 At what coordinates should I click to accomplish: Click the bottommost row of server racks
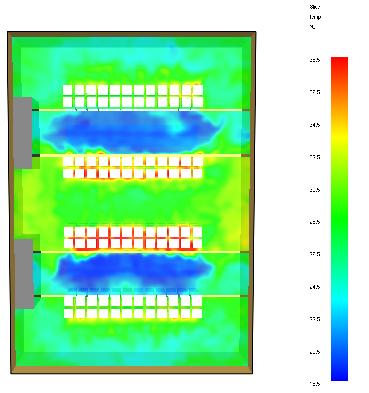(133, 307)
